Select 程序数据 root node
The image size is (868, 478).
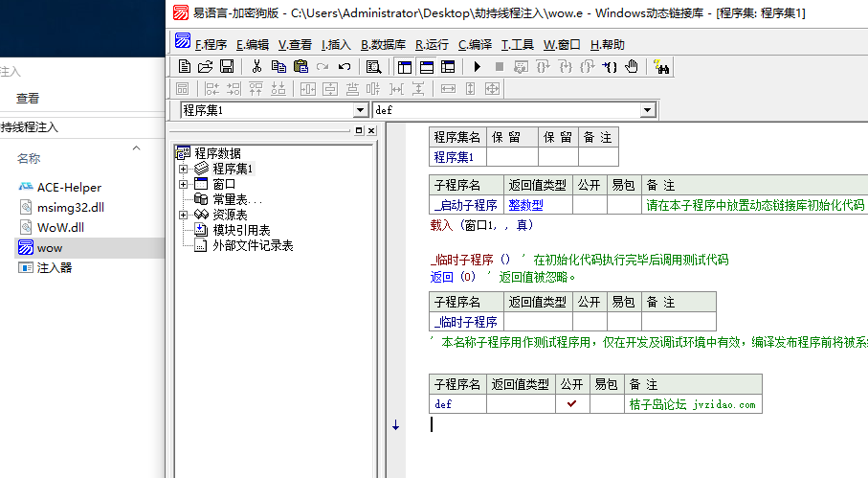click(217, 153)
